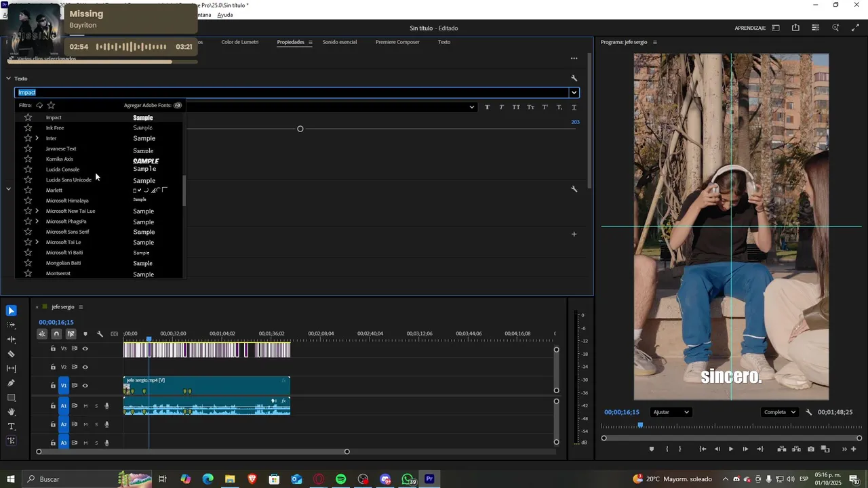Toggle snap magnet in timeline
Screen dimensions: 868x488
click(56, 333)
